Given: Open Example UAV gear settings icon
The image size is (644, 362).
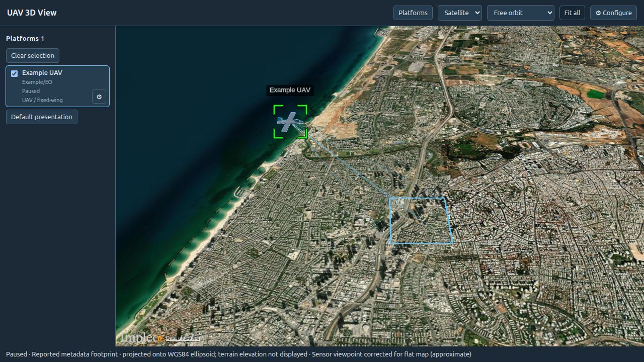Looking at the screenshot, I should coord(99,97).
